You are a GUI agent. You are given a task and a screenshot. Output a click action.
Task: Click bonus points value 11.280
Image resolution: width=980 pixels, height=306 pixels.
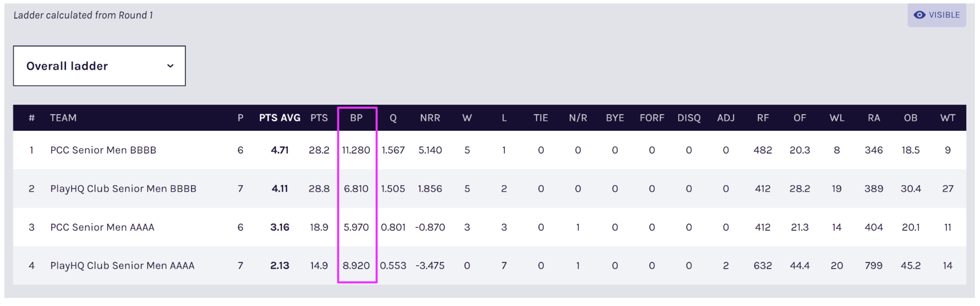[x=356, y=150]
